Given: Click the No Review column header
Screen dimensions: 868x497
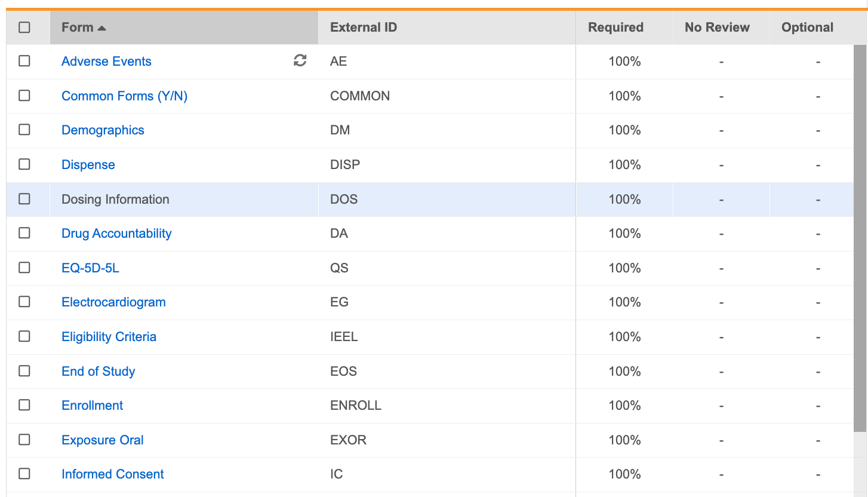Looking at the screenshot, I should click(x=717, y=27).
